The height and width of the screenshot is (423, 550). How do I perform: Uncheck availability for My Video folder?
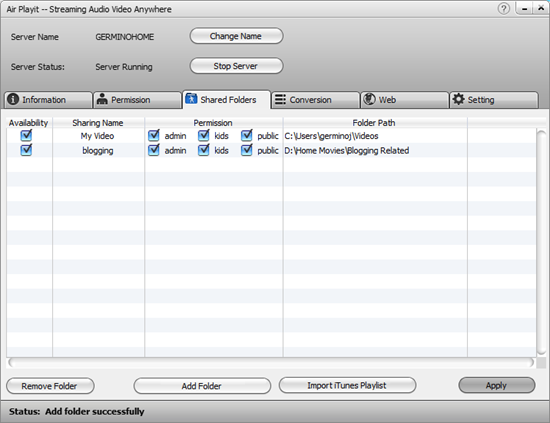tap(26, 135)
